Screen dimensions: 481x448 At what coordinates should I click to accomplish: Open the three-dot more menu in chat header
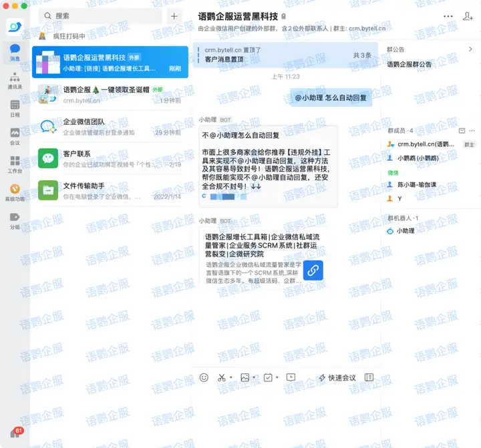(x=448, y=16)
